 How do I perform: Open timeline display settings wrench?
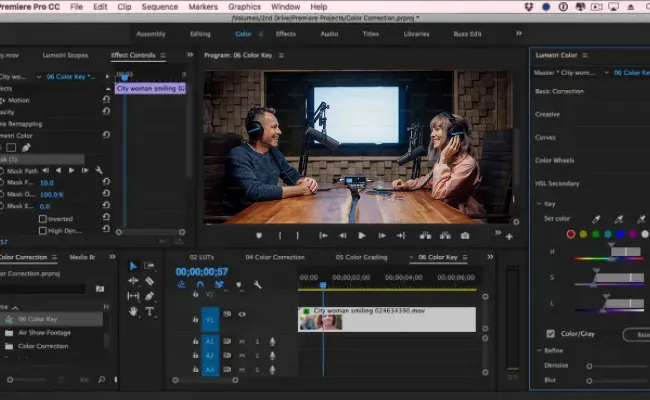tap(257, 284)
